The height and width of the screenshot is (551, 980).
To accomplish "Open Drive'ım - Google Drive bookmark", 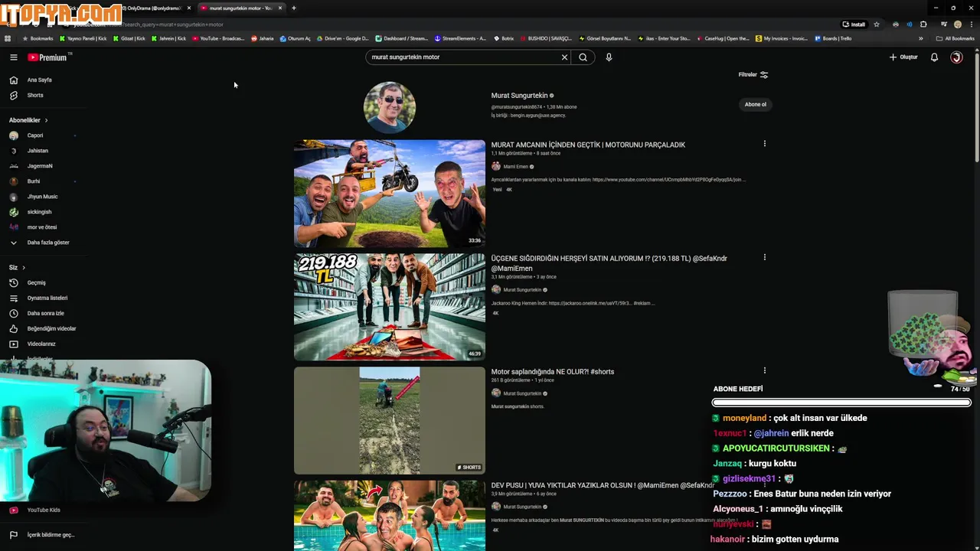I will pos(342,38).
